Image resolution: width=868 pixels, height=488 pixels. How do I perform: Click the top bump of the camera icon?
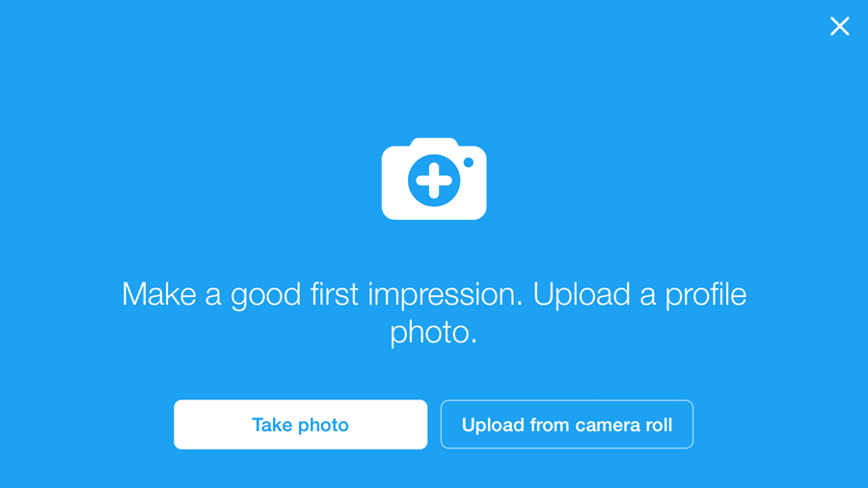[432, 143]
